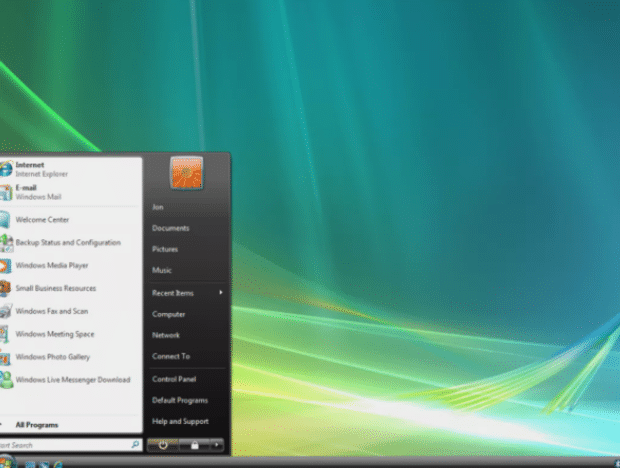Open Control Panel

173,379
